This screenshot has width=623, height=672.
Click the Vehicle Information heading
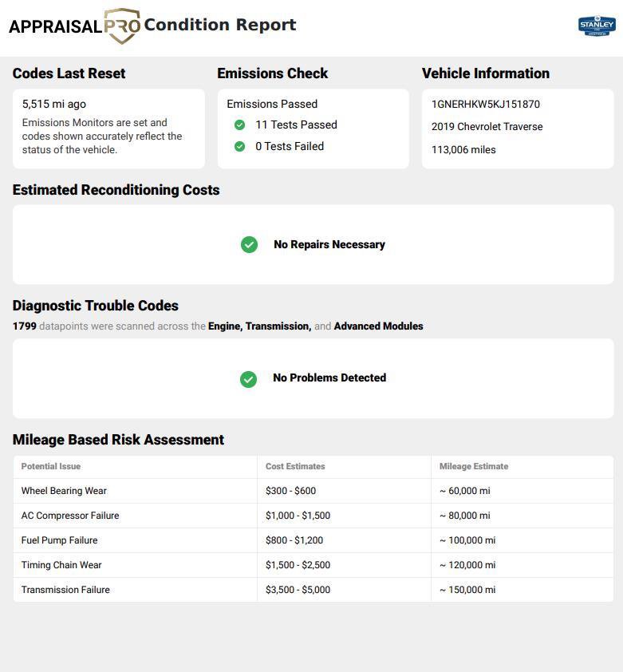coord(486,73)
